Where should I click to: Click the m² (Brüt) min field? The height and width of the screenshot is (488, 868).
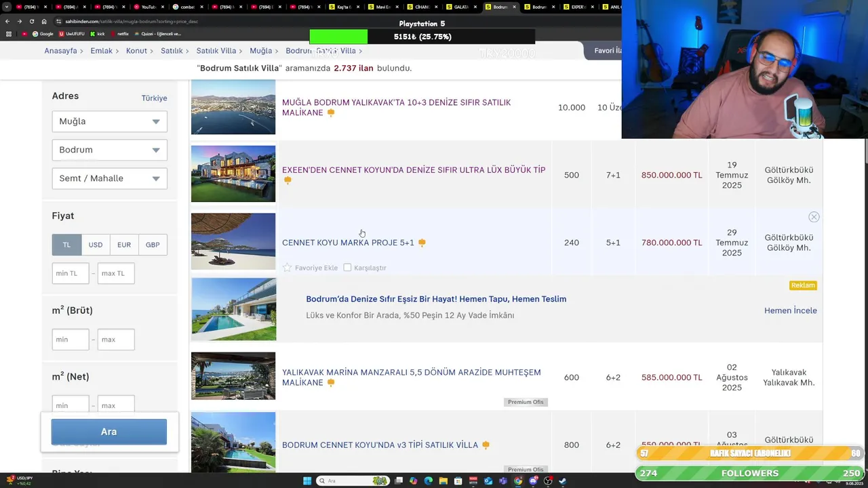71,340
